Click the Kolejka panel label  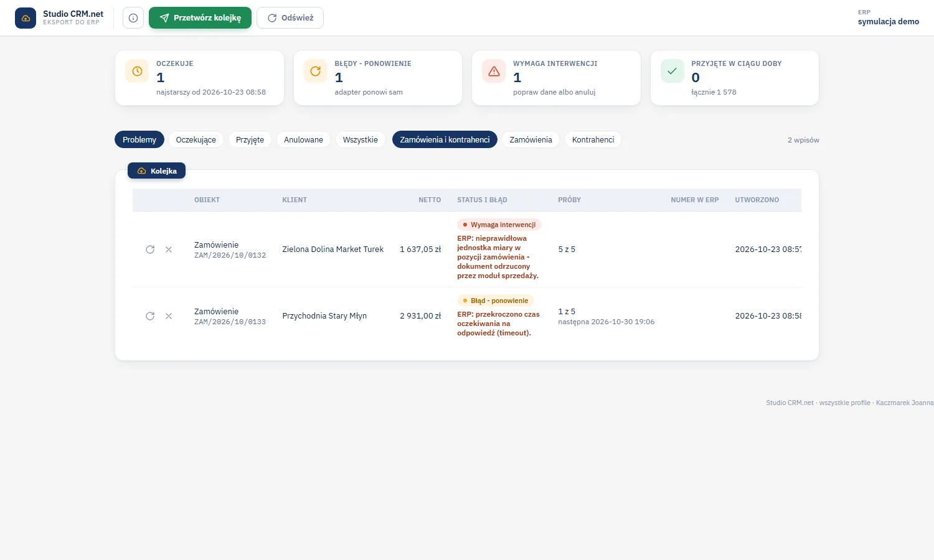click(x=157, y=171)
